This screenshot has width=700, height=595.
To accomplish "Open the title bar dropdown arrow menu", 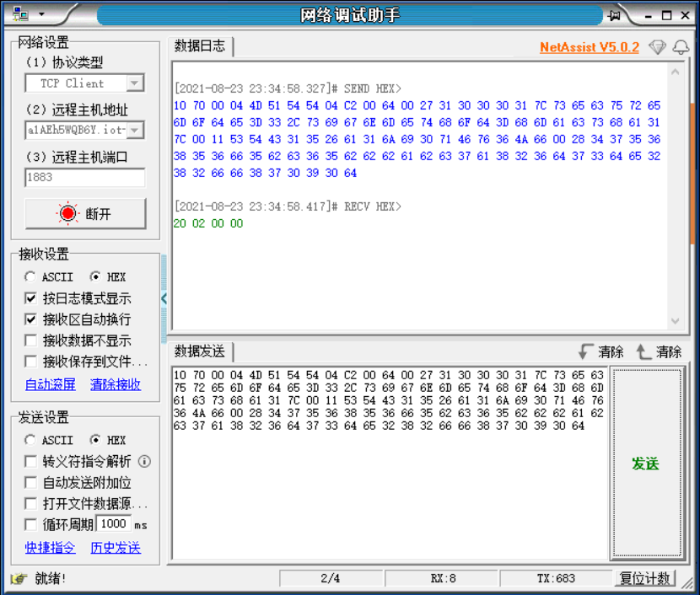I will tap(41, 14).
